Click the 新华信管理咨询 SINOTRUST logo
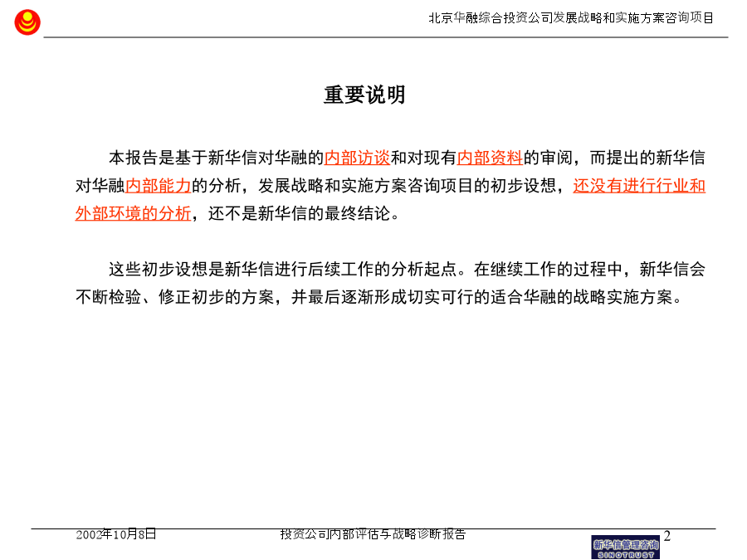Viewport: 747px width, 560px height. click(626, 548)
